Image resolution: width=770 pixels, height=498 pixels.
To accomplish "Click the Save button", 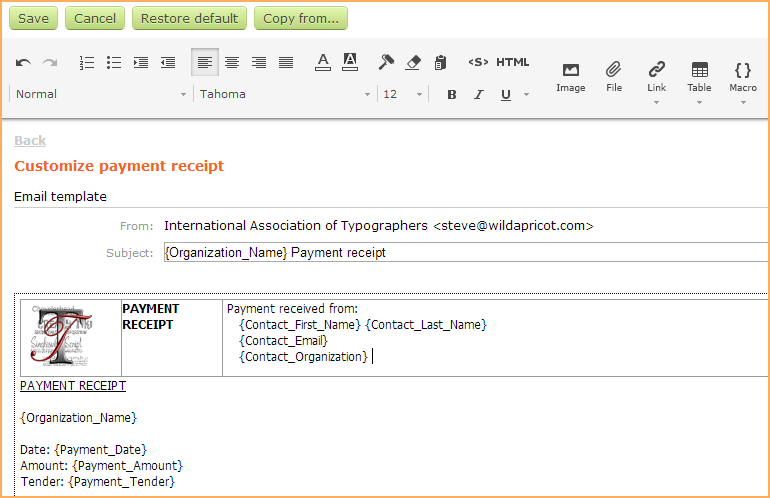I will tap(33, 19).
